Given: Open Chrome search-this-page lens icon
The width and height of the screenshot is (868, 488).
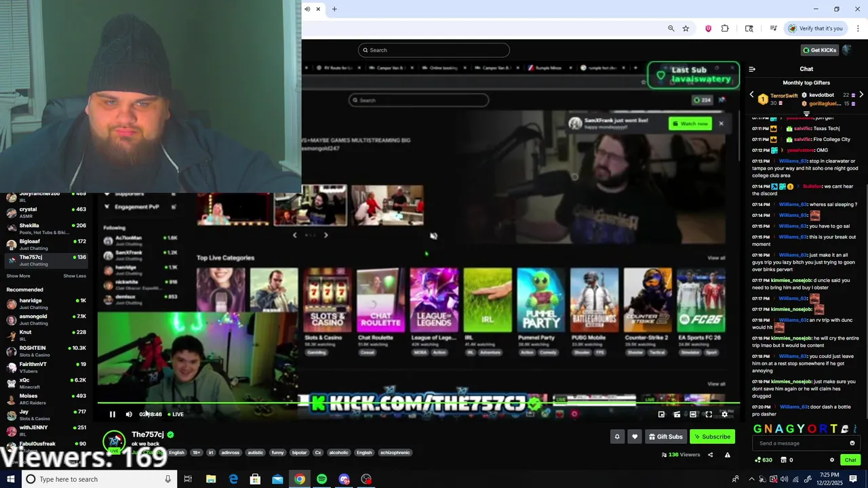Looking at the screenshot, I should pos(749,28).
